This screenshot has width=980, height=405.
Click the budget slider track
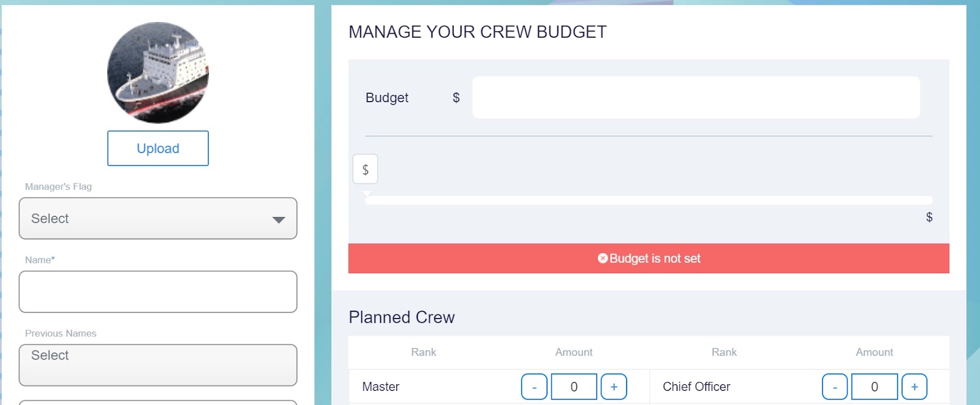click(649, 200)
